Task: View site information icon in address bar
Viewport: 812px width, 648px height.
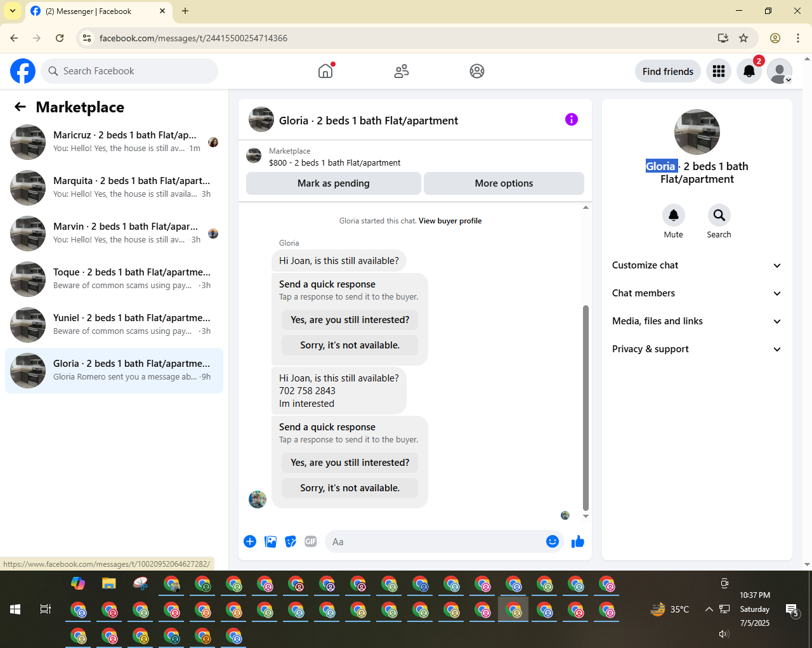Action: click(88, 38)
